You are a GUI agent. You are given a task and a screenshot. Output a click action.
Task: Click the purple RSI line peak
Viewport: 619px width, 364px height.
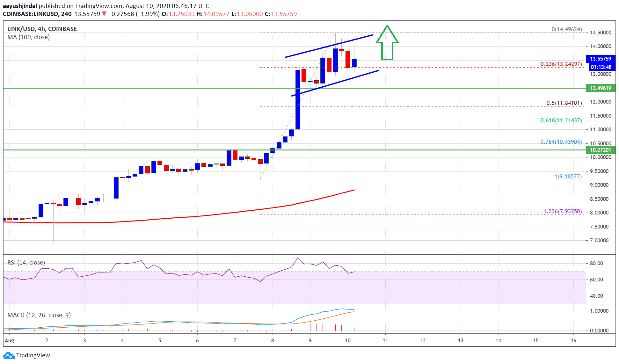click(298, 258)
